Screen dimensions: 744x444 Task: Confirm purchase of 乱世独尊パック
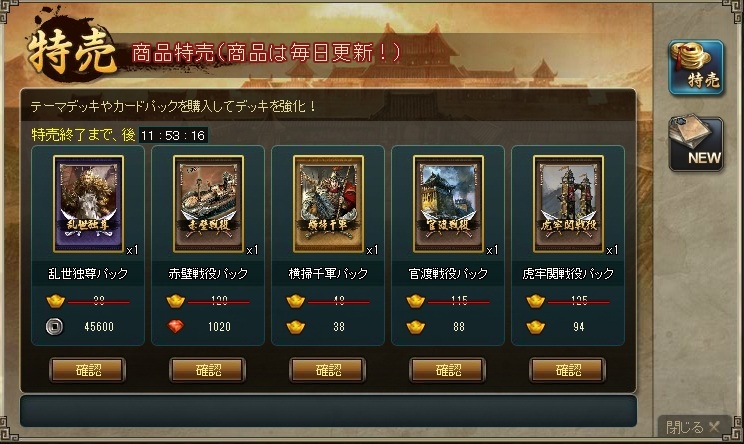(88, 370)
